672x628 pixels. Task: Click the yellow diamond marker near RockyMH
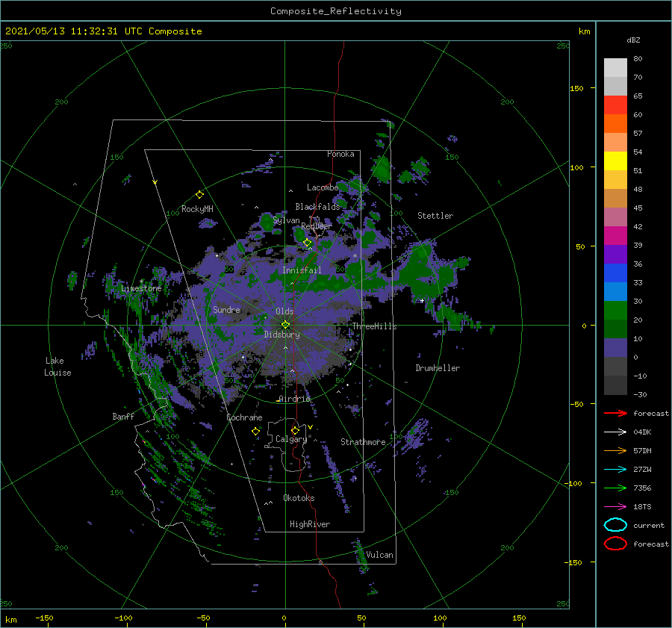point(199,195)
